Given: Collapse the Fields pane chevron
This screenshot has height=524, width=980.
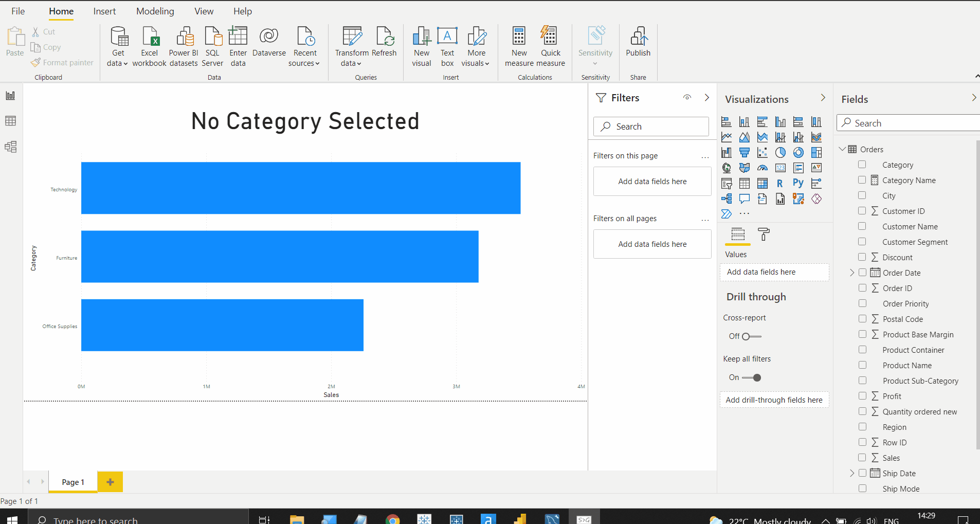Looking at the screenshot, I should coord(973,97).
